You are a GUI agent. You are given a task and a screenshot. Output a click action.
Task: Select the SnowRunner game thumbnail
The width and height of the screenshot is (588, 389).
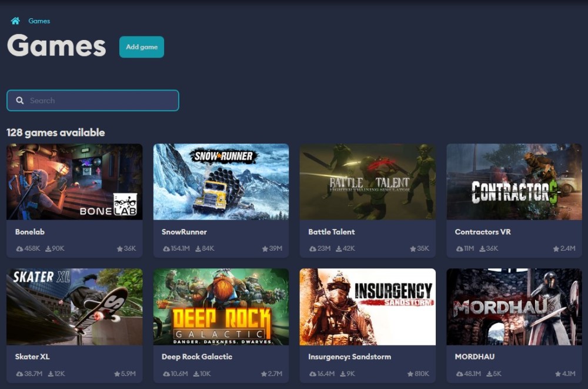pos(221,182)
